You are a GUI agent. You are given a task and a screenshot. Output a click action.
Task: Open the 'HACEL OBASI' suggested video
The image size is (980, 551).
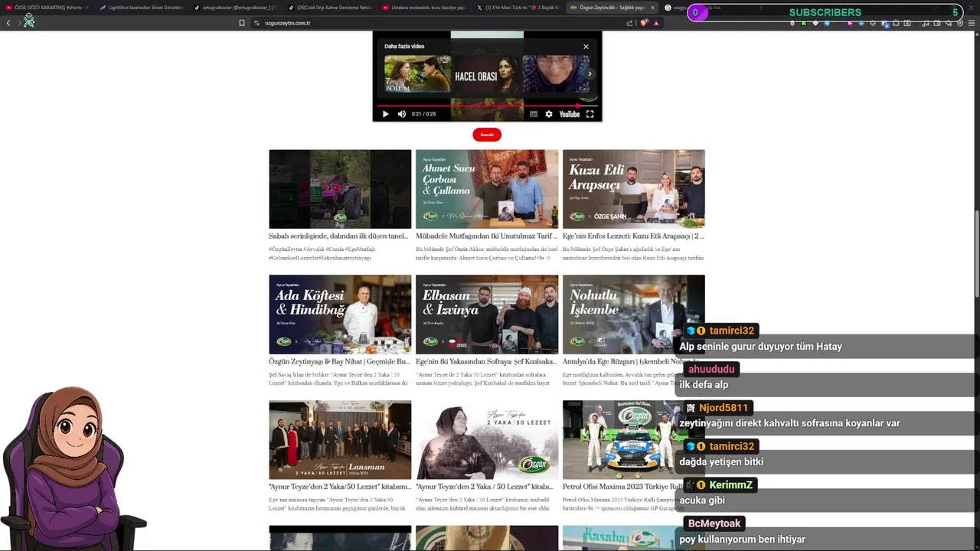487,73
